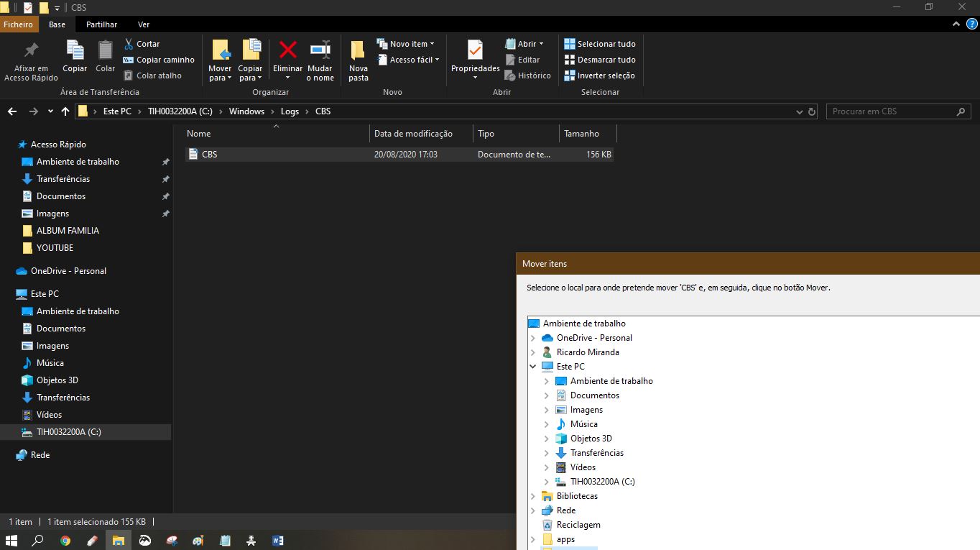Click the Editar ribbon command

[x=522, y=60]
